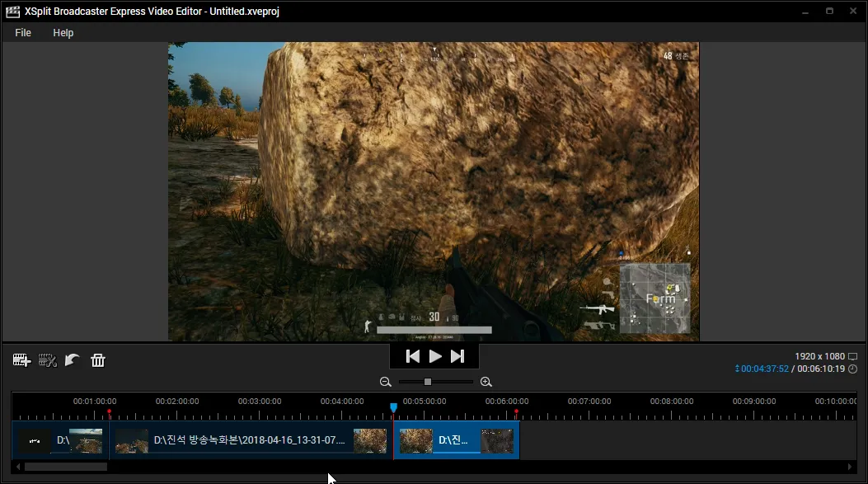Click the scrollbar right arrow

click(850, 467)
